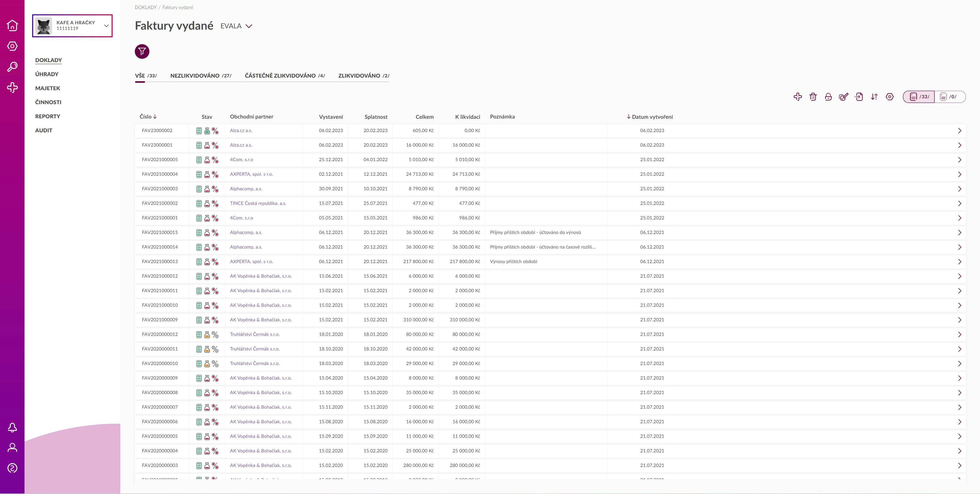Click the DOKLADY breadcrumb link
The image size is (980, 494).
click(x=146, y=7)
